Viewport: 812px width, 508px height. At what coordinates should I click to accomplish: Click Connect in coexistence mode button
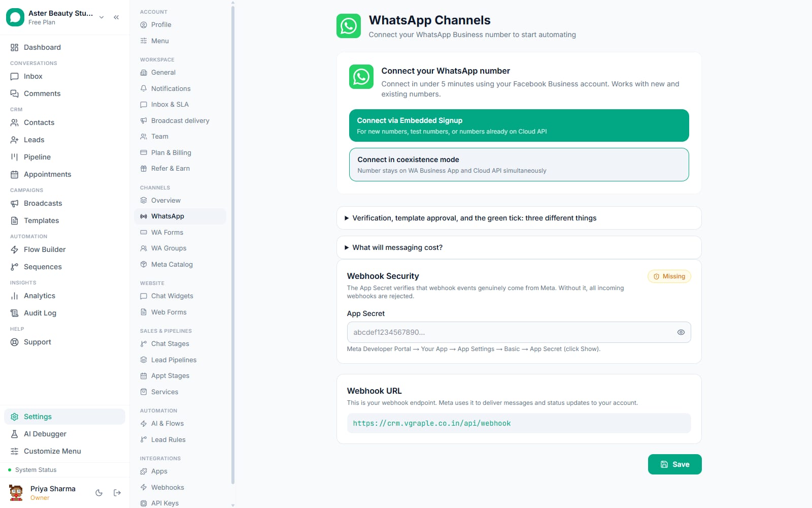[519, 165]
